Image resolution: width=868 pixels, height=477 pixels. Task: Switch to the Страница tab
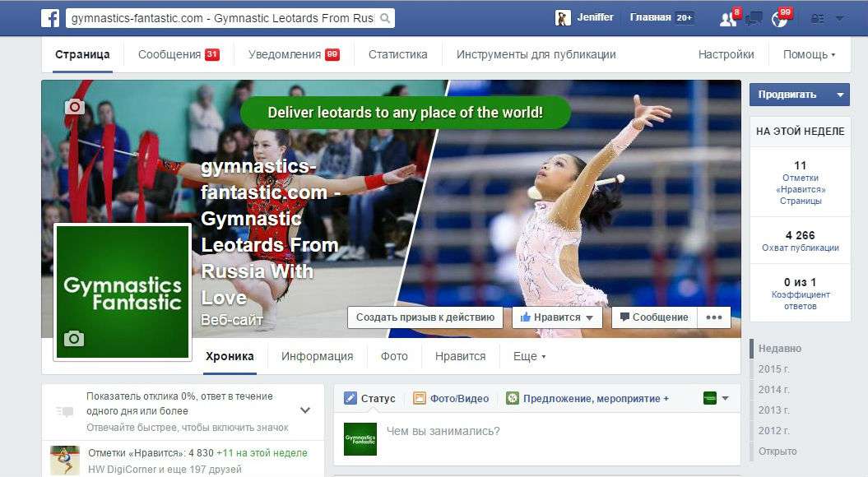(x=82, y=54)
